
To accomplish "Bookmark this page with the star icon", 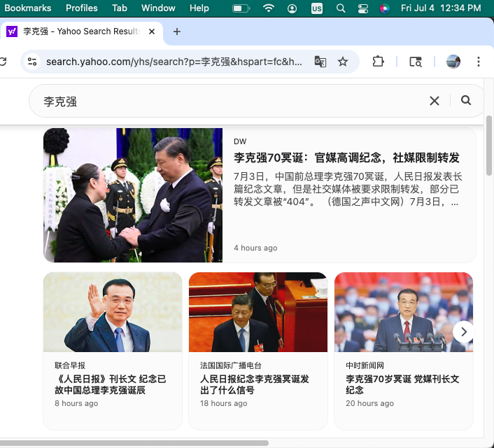I will (343, 62).
